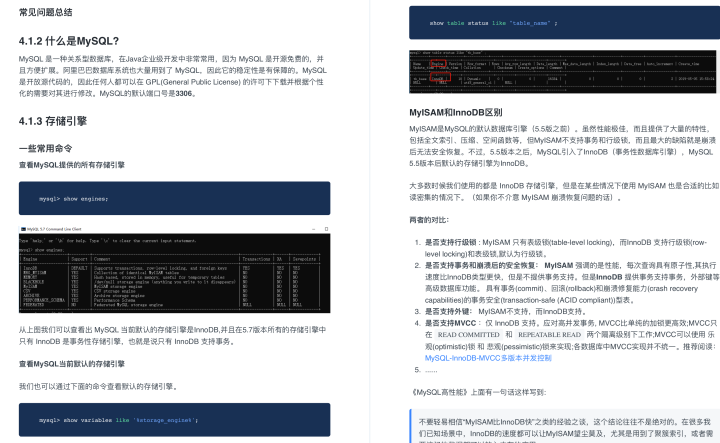This screenshot has height=443, width=720.
Task: Select the heading 4.1.3 存储引擎
Action: (x=53, y=121)
